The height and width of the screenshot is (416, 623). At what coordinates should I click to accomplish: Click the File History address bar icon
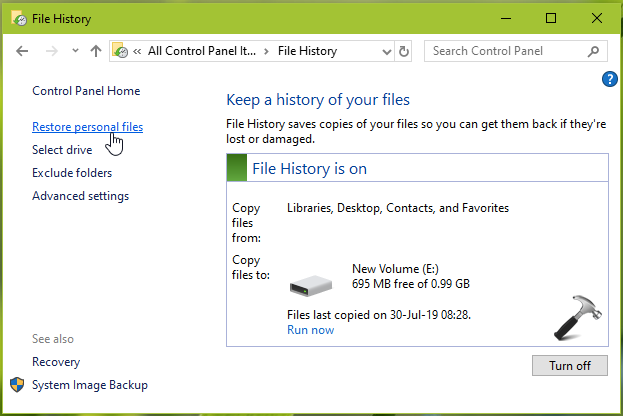coord(120,51)
